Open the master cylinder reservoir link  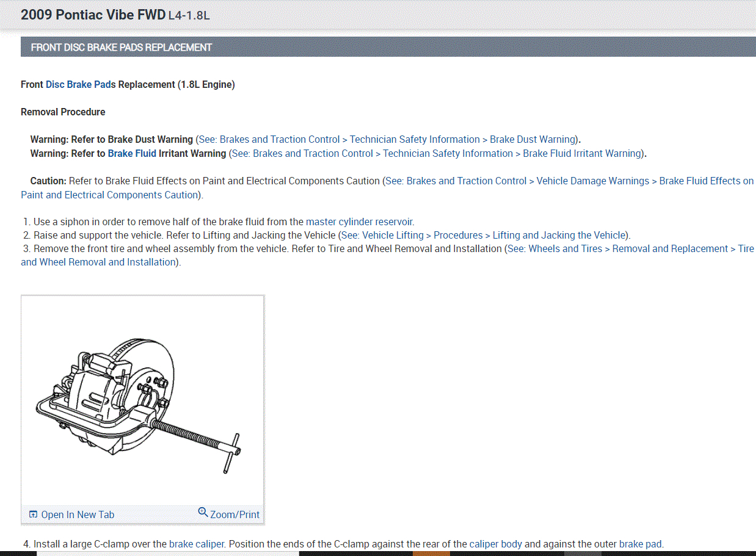(x=360, y=222)
